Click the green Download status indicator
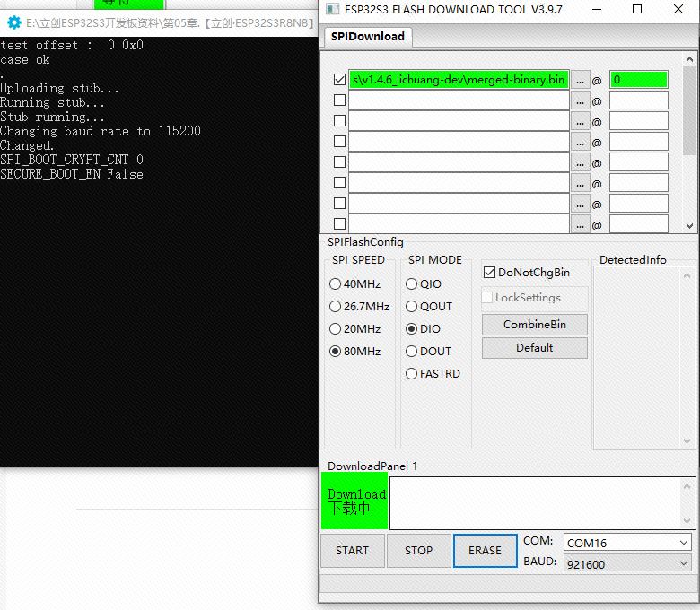Image resolution: width=700 pixels, height=610 pixels. point(354,501)
